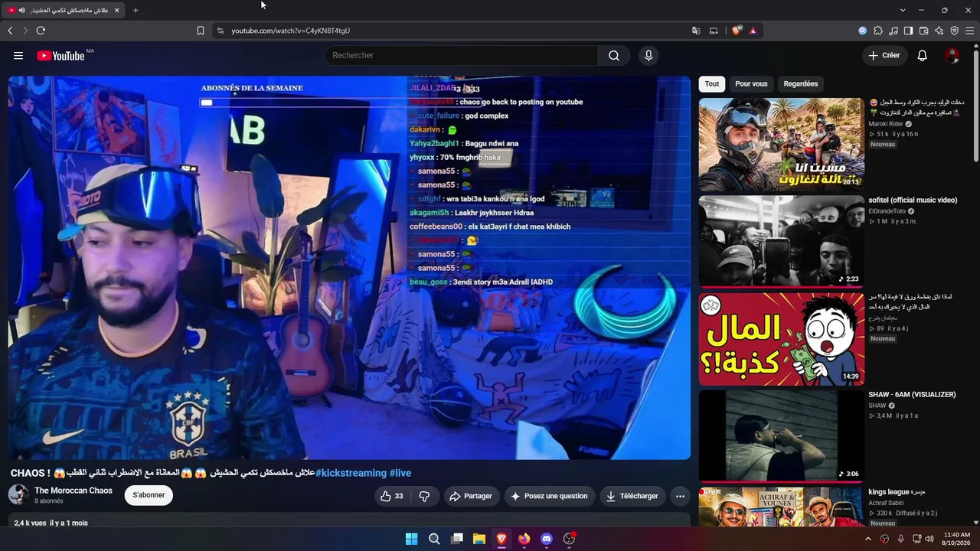The image size is (980, 551).
Task: Click the search magnifier button
Action: [614, 56]
